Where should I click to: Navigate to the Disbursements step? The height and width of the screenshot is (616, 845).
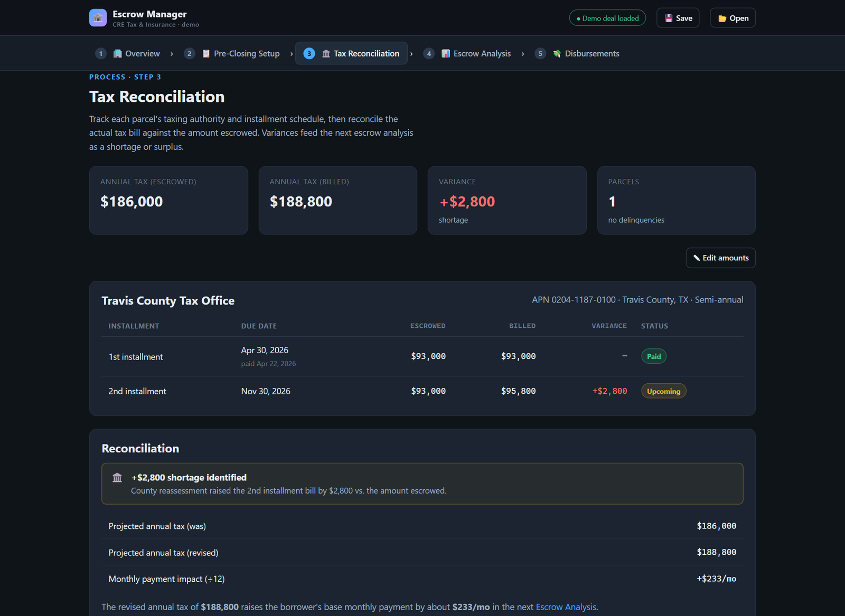tap(577, 53)
